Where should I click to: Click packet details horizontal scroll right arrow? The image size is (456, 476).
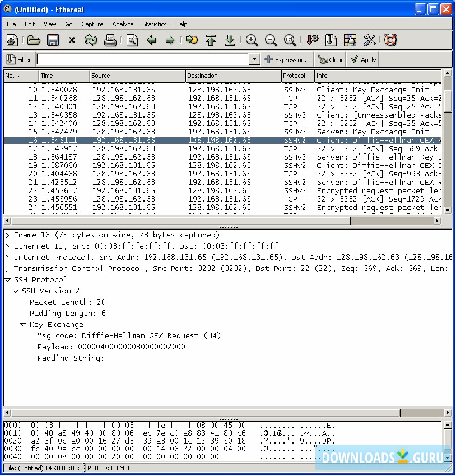click(x=448, y=413)
